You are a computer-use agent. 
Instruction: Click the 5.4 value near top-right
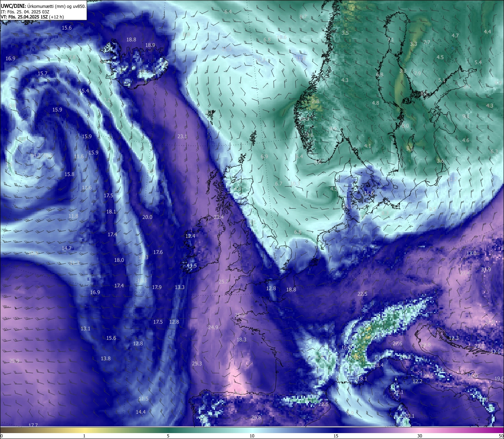(478, 63)
